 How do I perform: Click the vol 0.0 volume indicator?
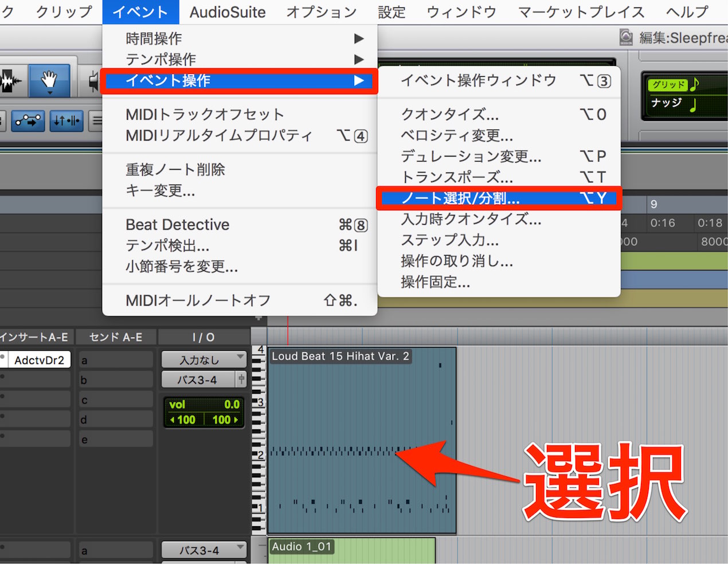(x=204, y=405)
